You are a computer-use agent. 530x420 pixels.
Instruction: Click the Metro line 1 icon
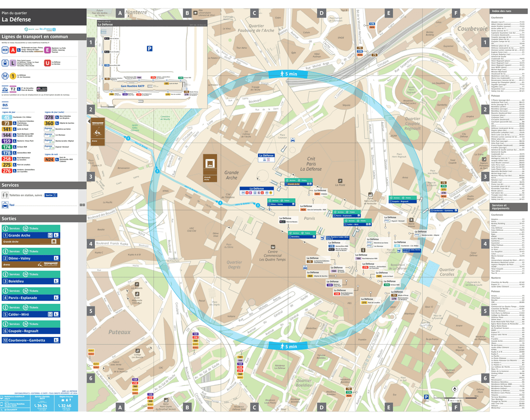point(13,76)
